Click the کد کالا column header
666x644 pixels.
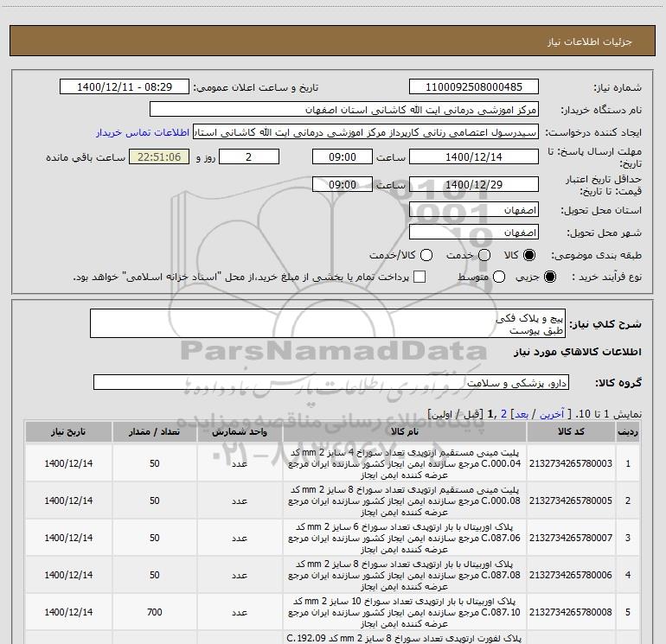(x=571, y=431)
